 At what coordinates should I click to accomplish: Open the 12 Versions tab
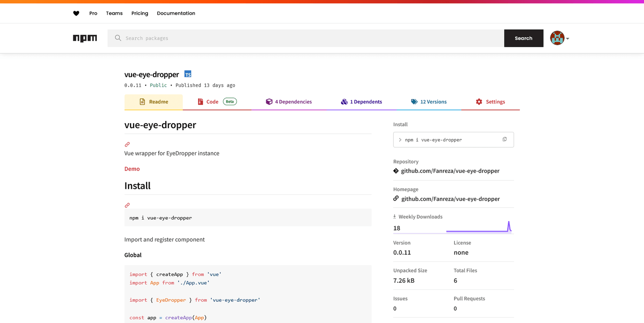click(x=428, y=102)
